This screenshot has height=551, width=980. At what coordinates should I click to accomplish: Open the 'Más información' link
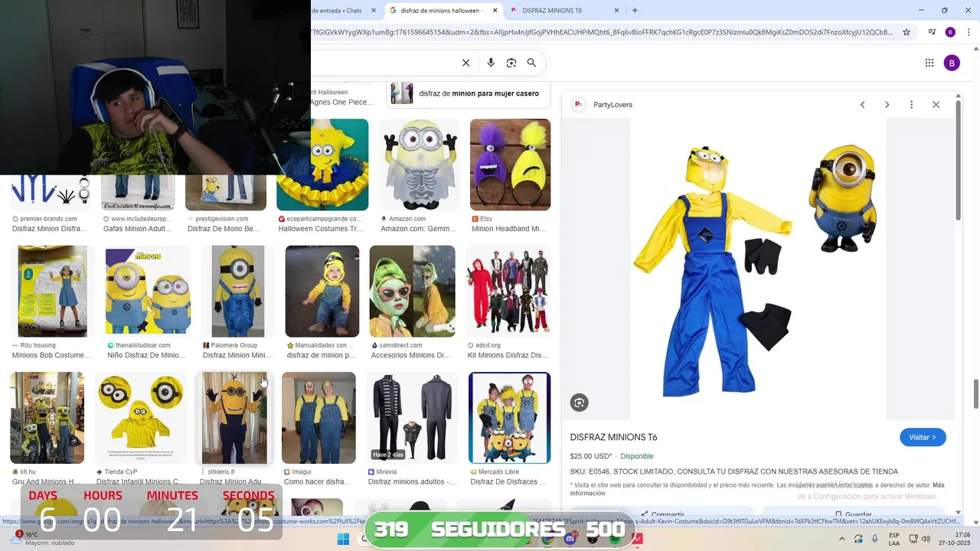point(757,489)
